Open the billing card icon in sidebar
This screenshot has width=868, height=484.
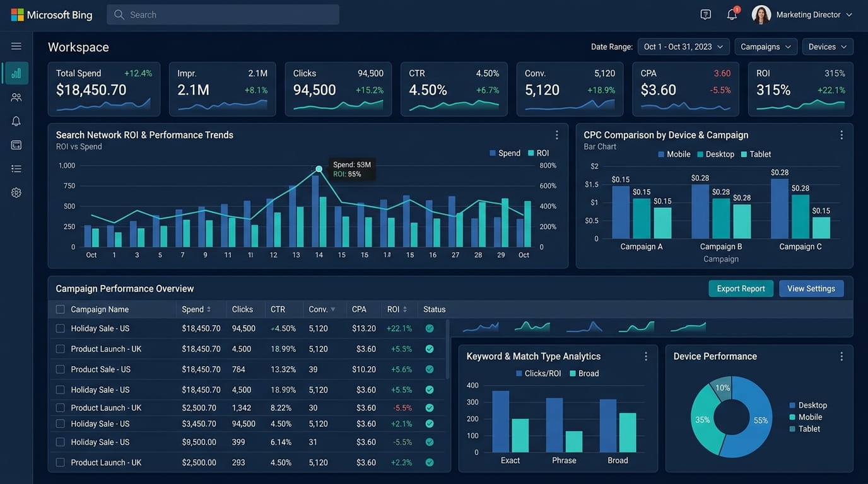tap(16, 145)
